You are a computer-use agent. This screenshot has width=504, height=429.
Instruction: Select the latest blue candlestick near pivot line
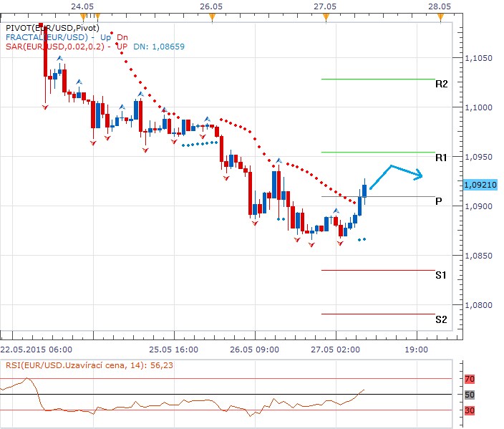(x=365, y=191)
